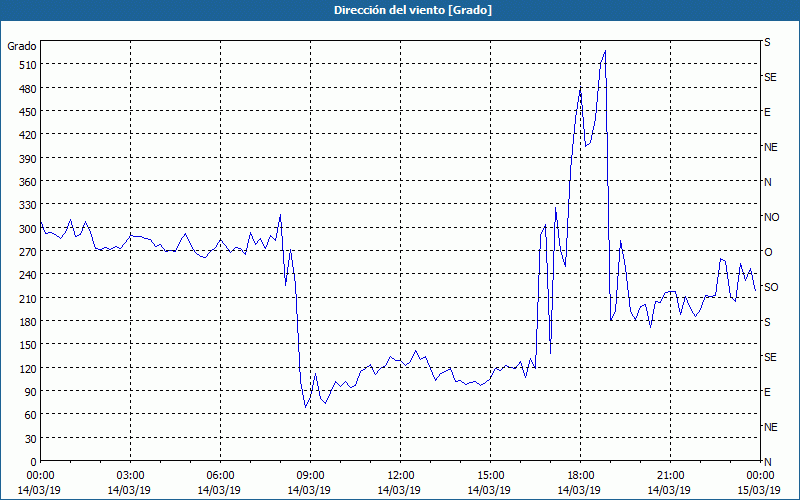The image size is (800, 500).
Task: Select the 'NE' compass label near 30
Action: pos(771,427)
